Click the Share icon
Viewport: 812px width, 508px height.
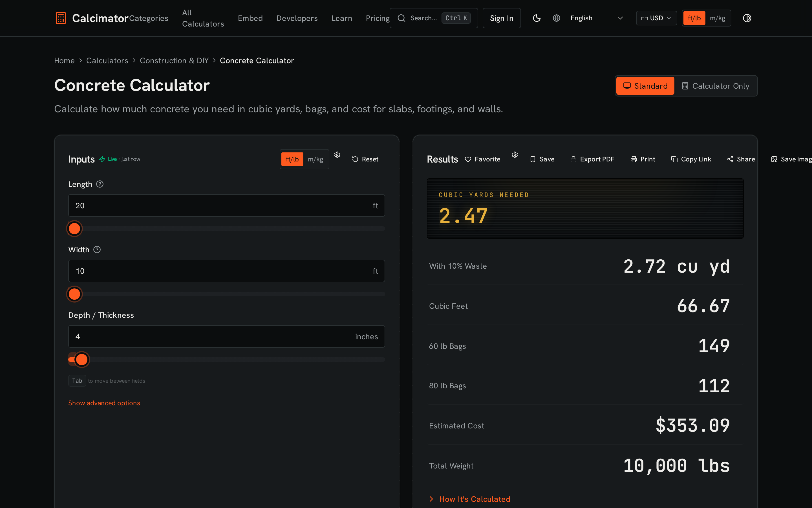tap(730, 159)
